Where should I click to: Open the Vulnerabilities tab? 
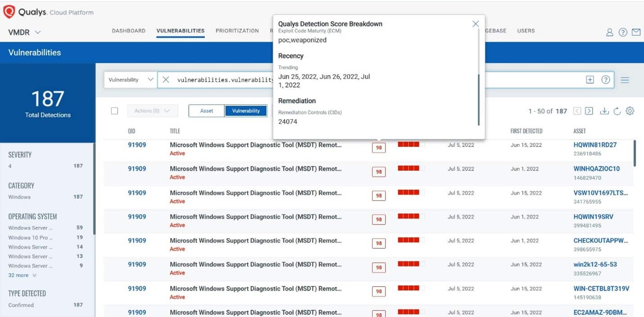181,31
